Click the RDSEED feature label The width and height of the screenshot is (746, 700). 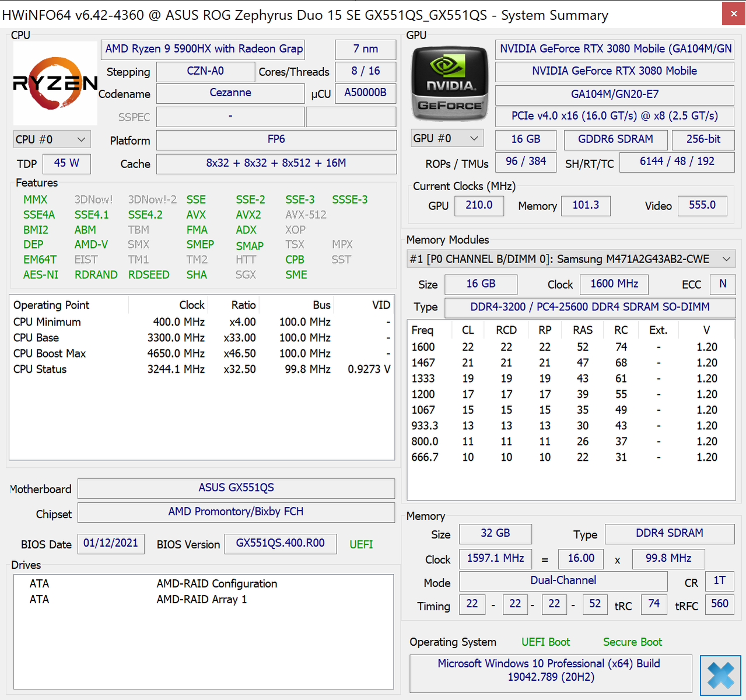tap(149, 275)
